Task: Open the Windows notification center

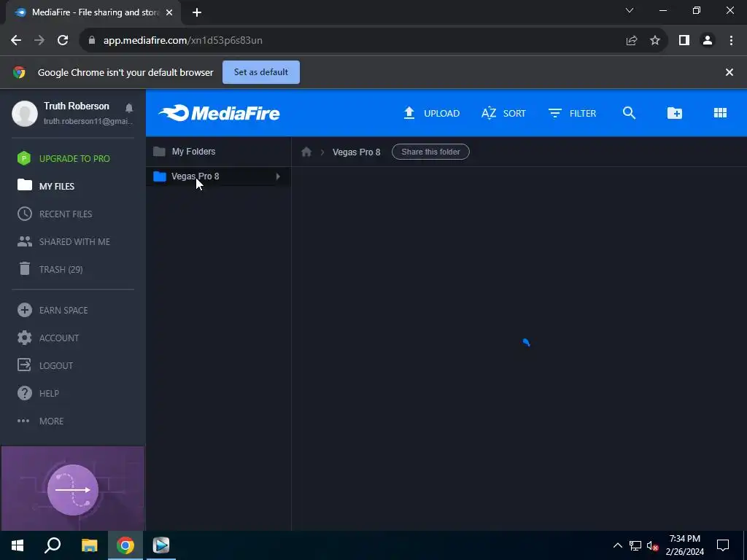Action: click(723, 545)
